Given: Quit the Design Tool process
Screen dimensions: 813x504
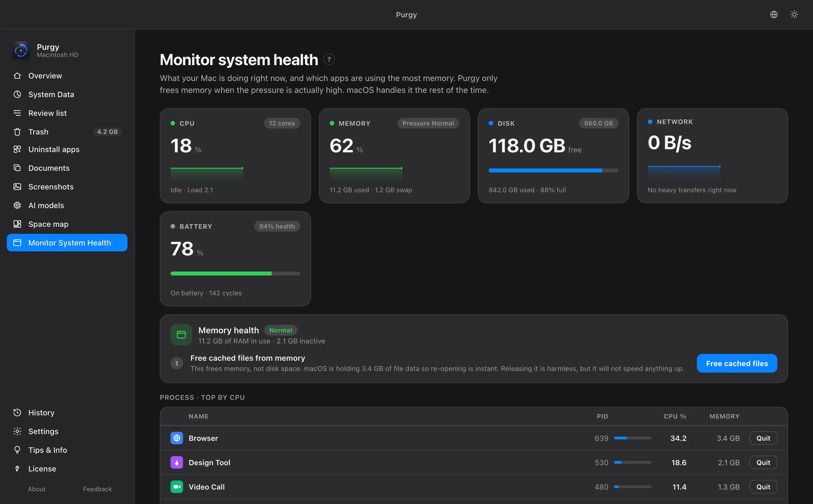Looking at the screenshot, I should click(763, 462).
